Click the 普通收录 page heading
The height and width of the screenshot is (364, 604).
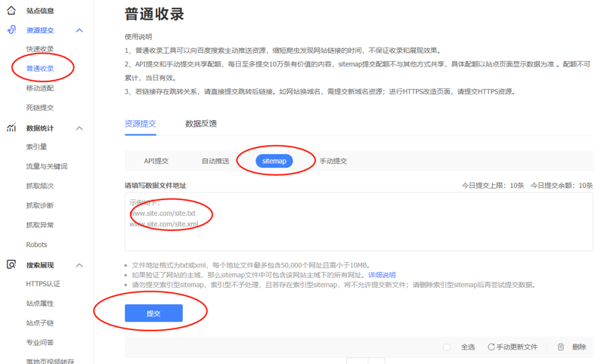coord(154,14)
